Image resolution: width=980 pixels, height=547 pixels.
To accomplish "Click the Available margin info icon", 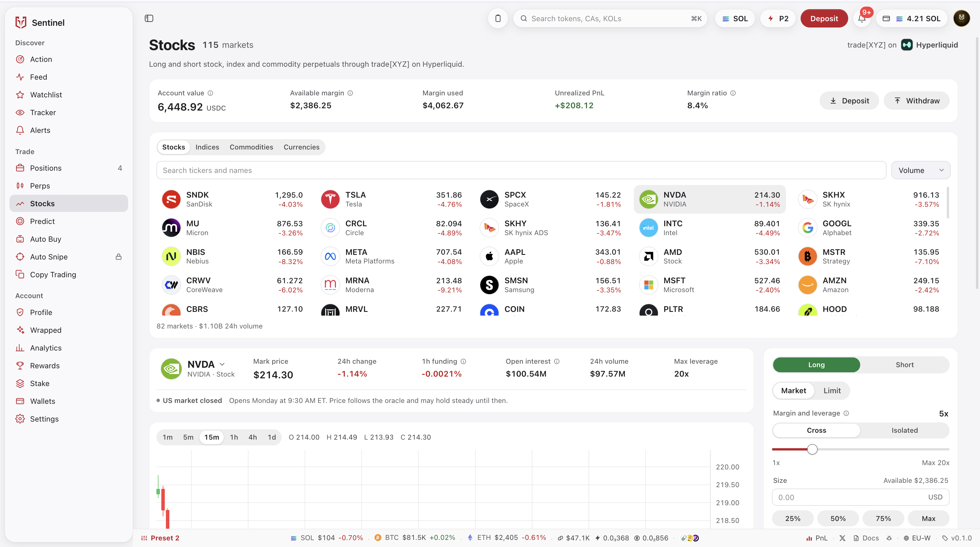I will click(x=350, y=93).
